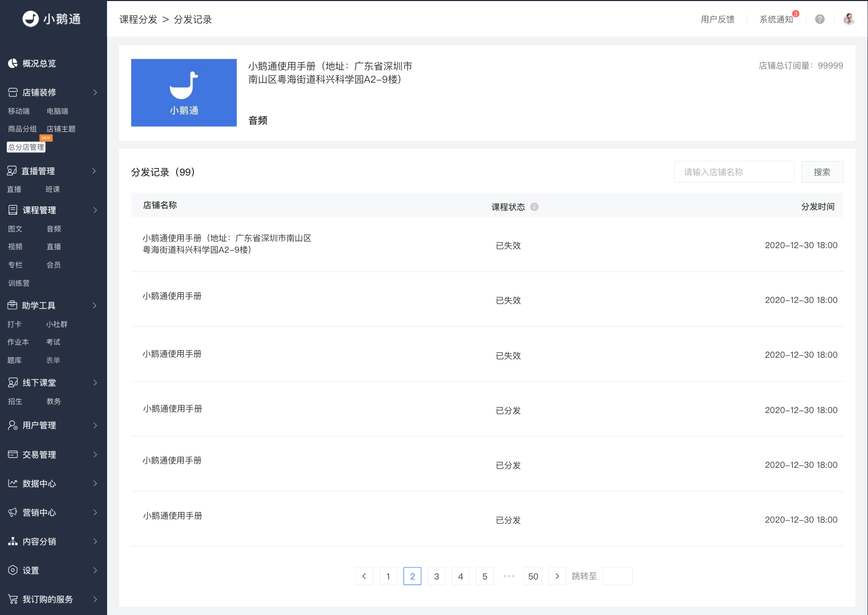
Task: Click the 数据中心 chart icon
Action: coord(13,483)
